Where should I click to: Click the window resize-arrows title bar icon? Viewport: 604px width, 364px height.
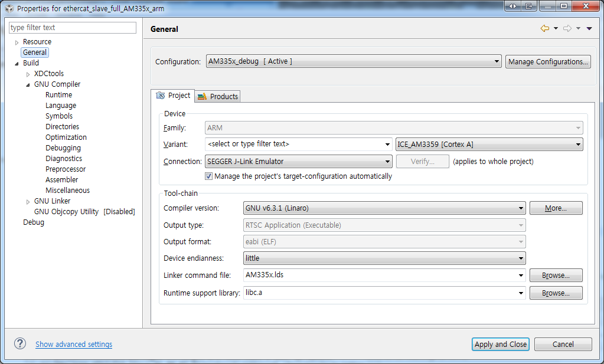pos(512,6)
